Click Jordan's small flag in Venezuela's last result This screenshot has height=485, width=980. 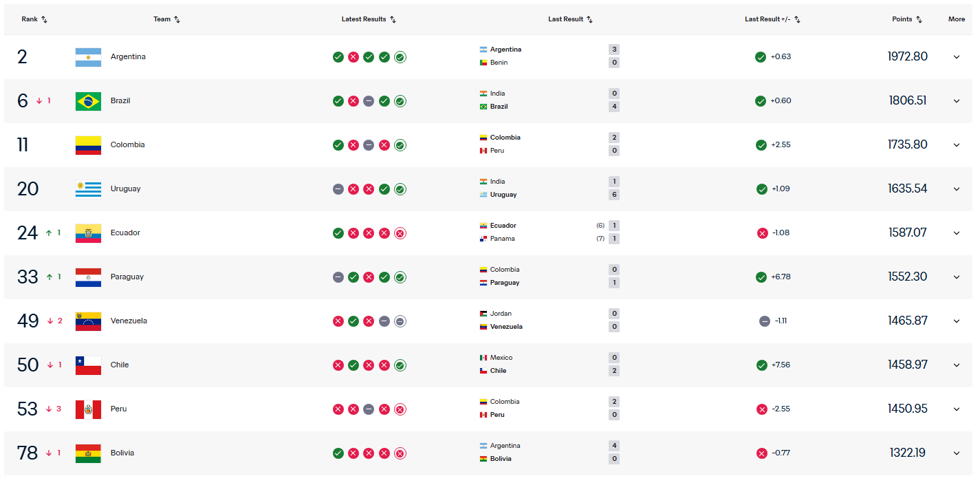pyautogui.click(x=483, y=314)
